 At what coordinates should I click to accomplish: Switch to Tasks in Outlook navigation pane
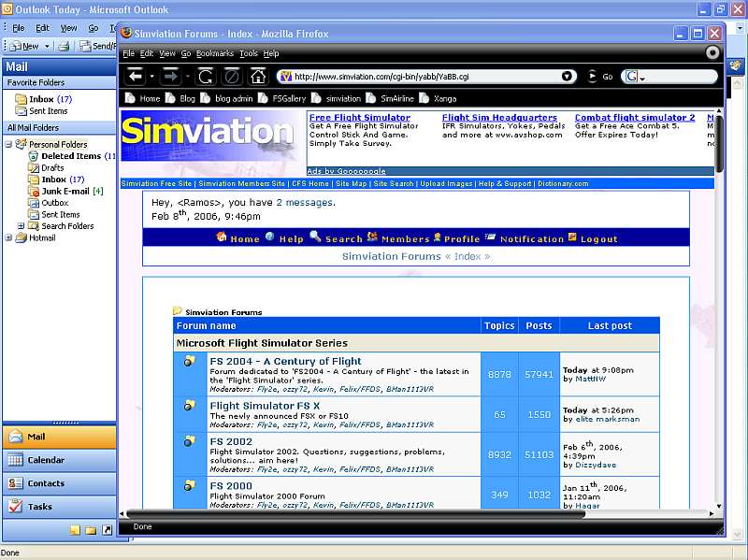pos(40,507)
